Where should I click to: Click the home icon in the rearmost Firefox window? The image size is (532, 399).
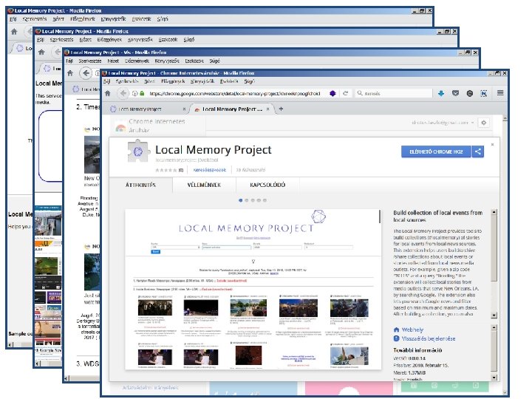point(14,32)
